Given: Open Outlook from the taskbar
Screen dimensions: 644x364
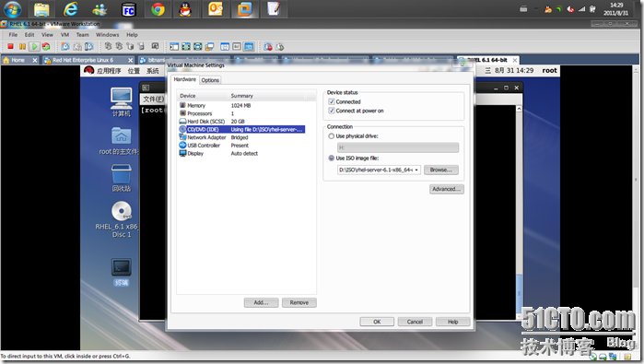Looking at the screenshot, I should (216, 9).
